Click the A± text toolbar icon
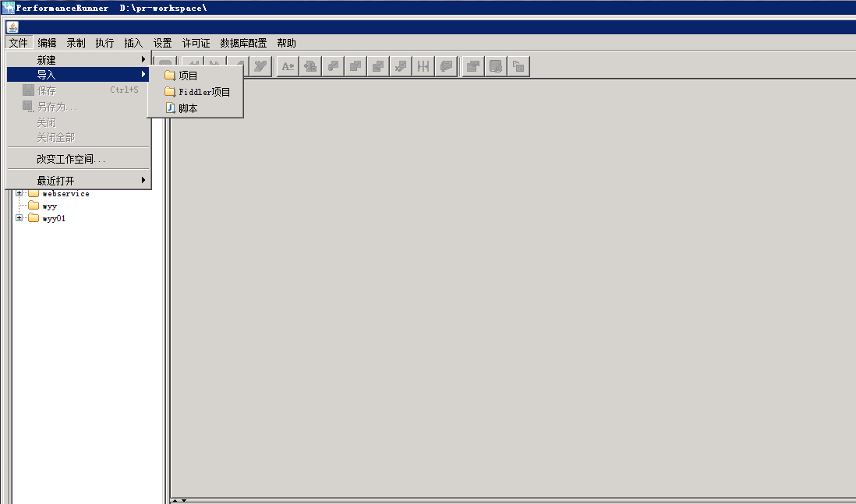This screenshot has height=504, width=856. [x=288, y=66]
